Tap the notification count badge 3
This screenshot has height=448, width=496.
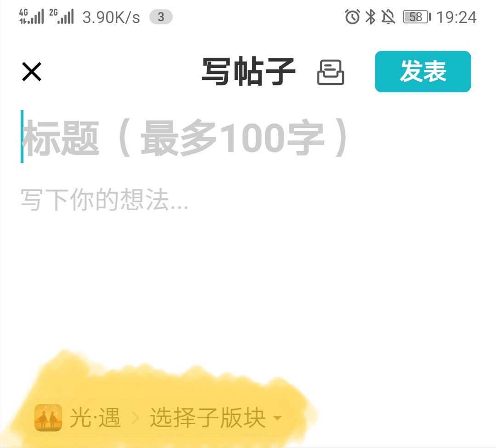[161, 17]
